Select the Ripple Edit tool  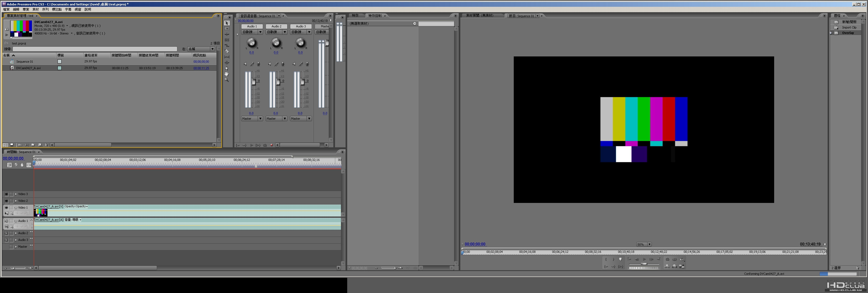pos(227,34)
